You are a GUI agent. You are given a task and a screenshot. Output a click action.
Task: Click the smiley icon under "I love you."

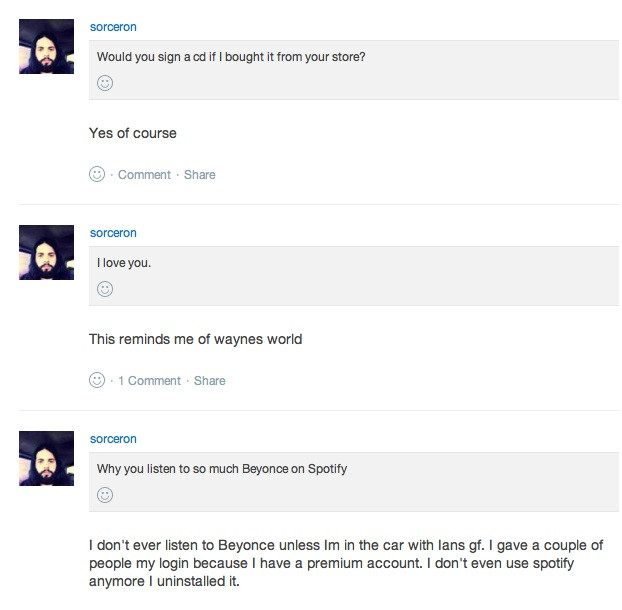[x=105, y=289]
